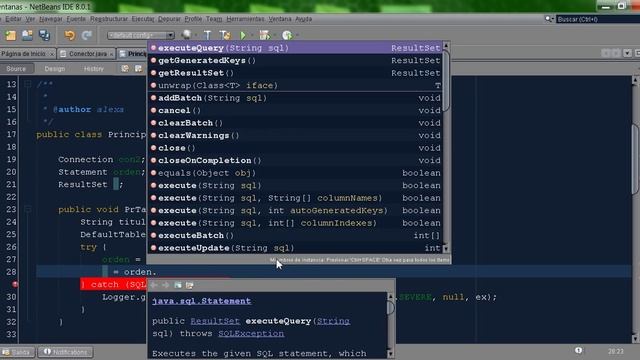Switch editor to Source view
Screen dimensions: 640x360
[x=16, y=69]
